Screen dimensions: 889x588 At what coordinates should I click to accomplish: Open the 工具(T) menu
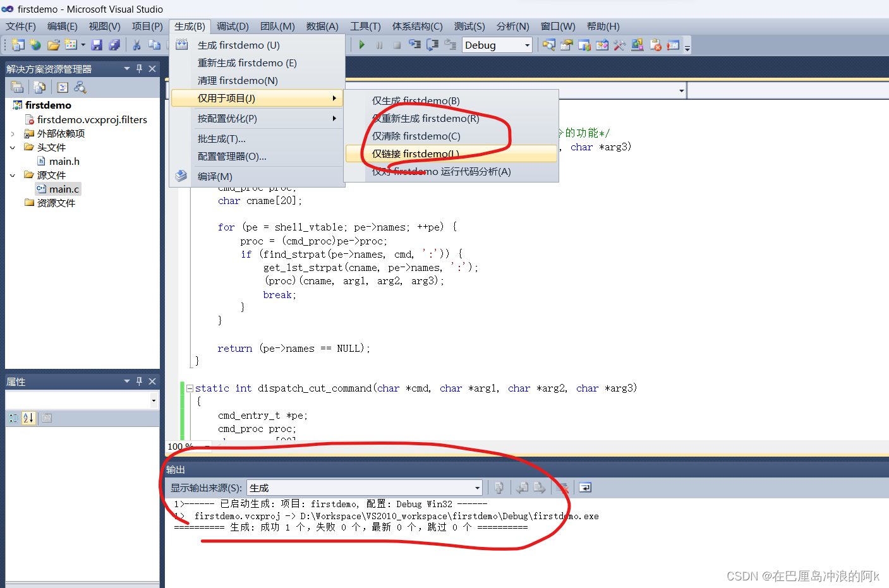click(x=365, y=26)
